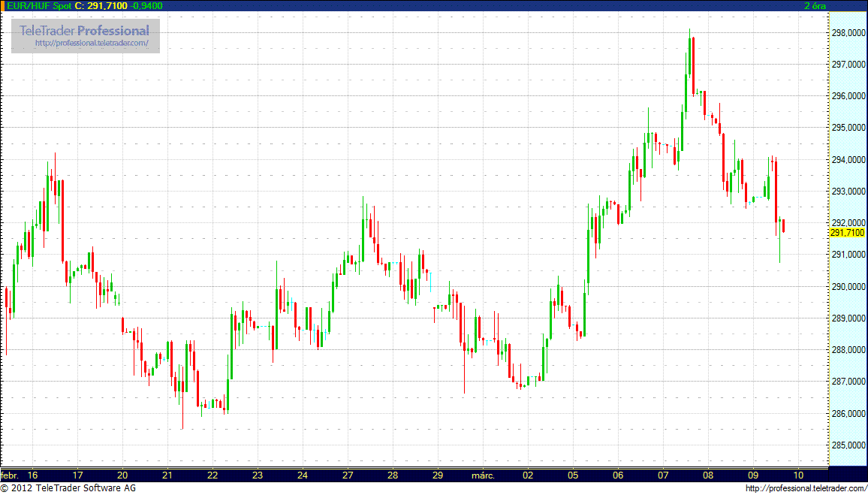Click the bottom-right professional.teletrader.com URL
868x495 pixels.
click(x=806, y=489)
